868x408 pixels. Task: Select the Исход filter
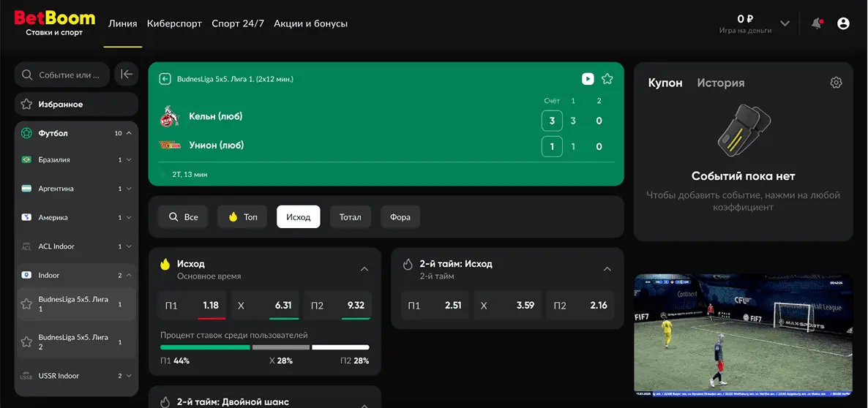(x=299, y=217)
